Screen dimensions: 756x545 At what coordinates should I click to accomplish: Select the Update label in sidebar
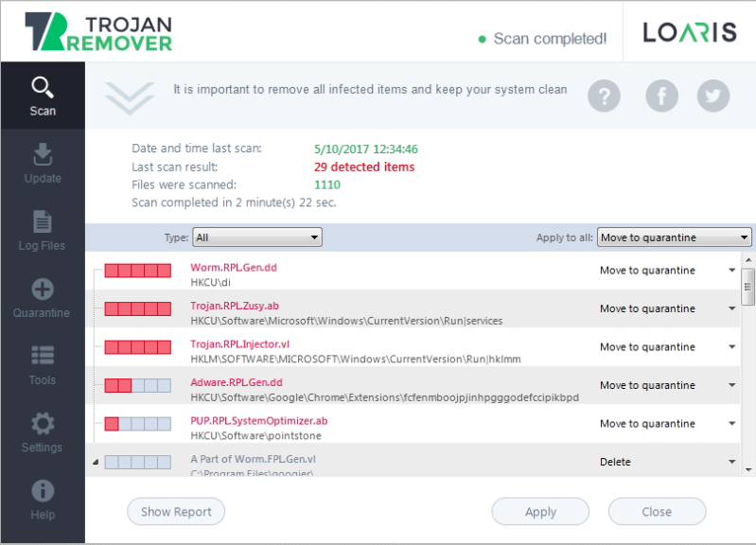[43, 179]
